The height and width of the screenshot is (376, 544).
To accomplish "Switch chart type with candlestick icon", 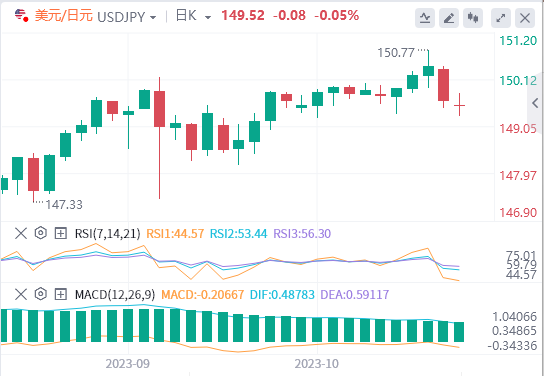I will click(x=473, y=18).
